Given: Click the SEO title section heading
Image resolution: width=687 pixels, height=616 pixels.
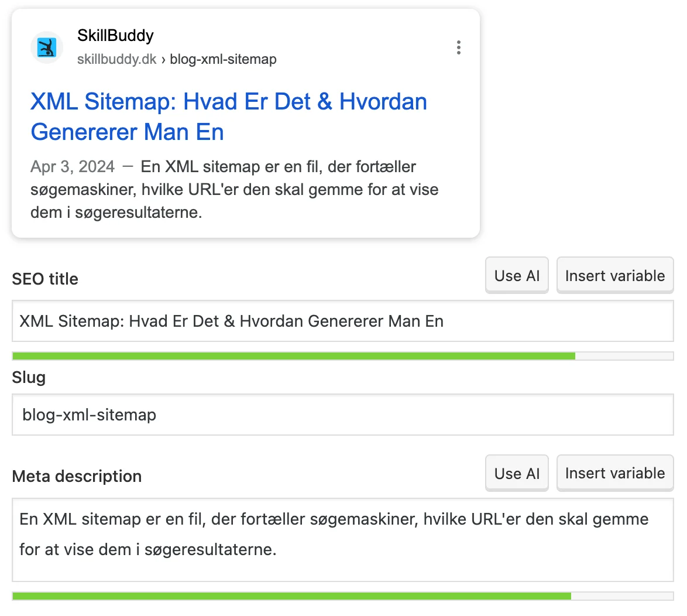Looking at the screenshot, I should pos(45,279).
